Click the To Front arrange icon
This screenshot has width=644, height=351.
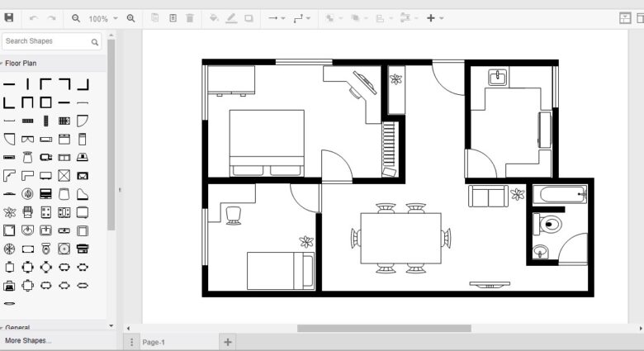329,18
